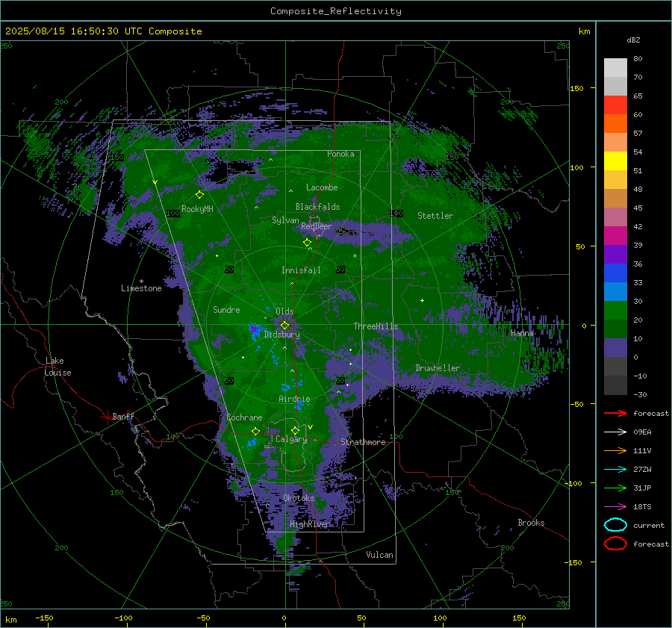
Task: Click the cyan current ellipse legend icon
Action: click(x=615, y=525)
